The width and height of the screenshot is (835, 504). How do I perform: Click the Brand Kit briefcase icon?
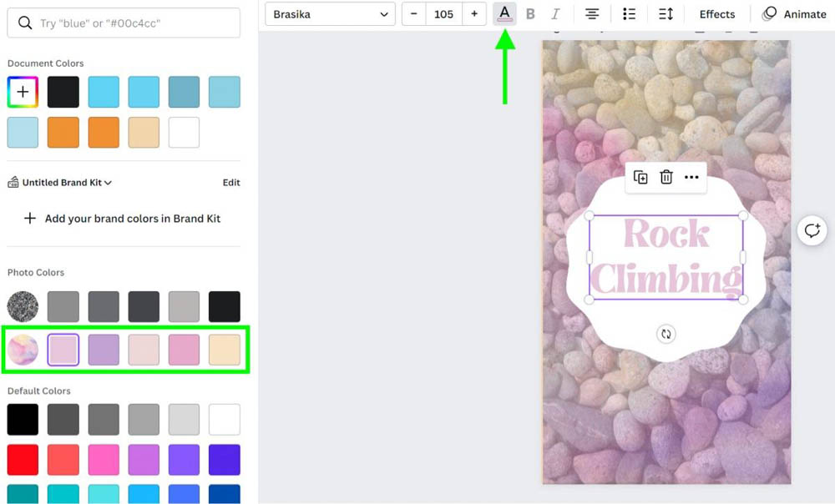(x=13, y=183)
